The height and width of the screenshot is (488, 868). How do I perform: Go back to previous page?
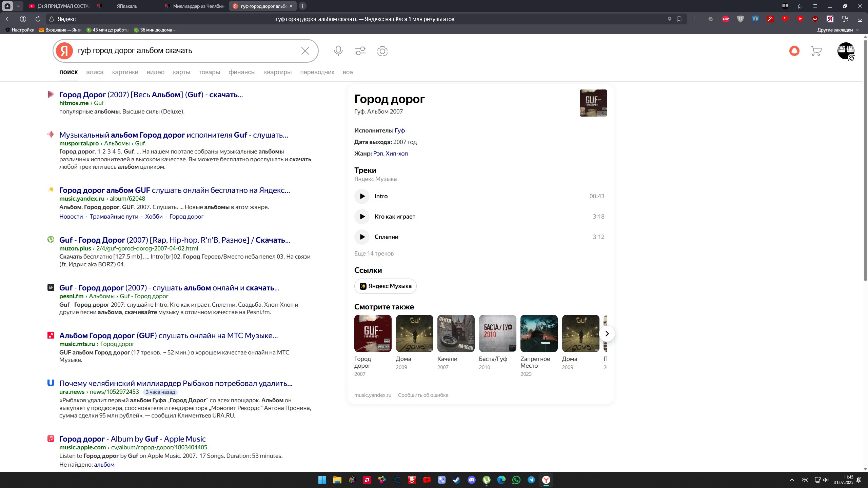pos(8,19)
